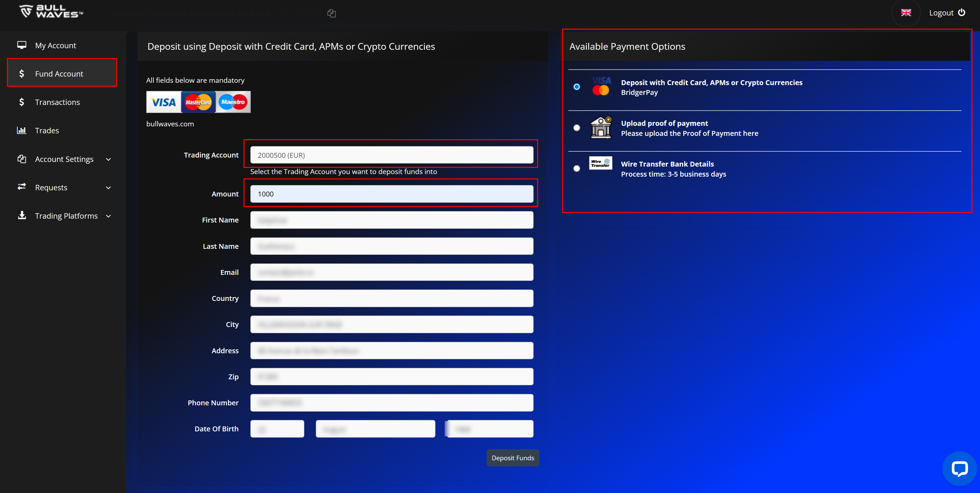Open the Trading Account dropdown

click(392, 155)
